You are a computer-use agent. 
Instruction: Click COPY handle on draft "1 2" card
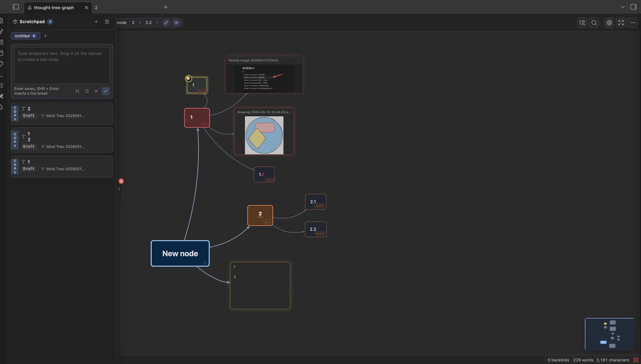[x=15, y=140]
